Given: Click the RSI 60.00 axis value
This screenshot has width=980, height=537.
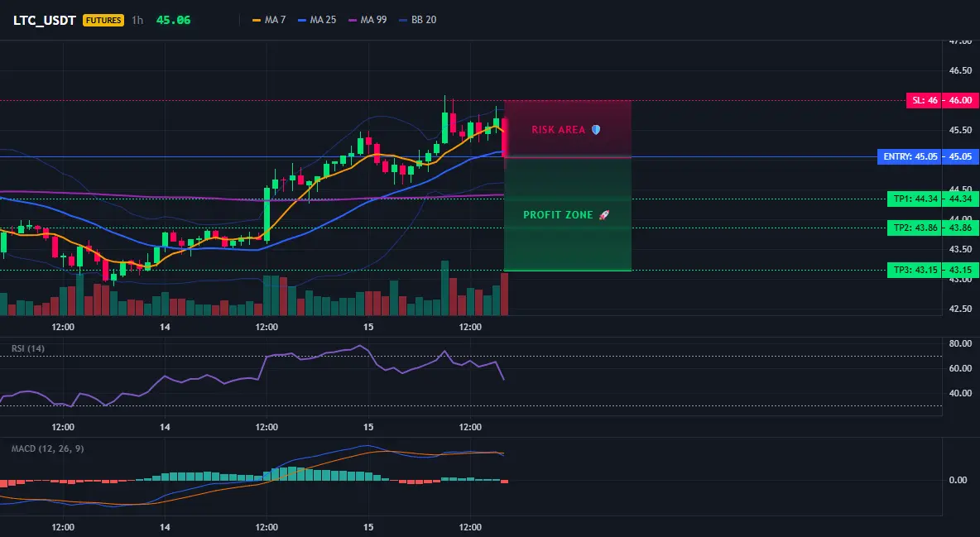Looking at the screenshot, I should 961,368.
